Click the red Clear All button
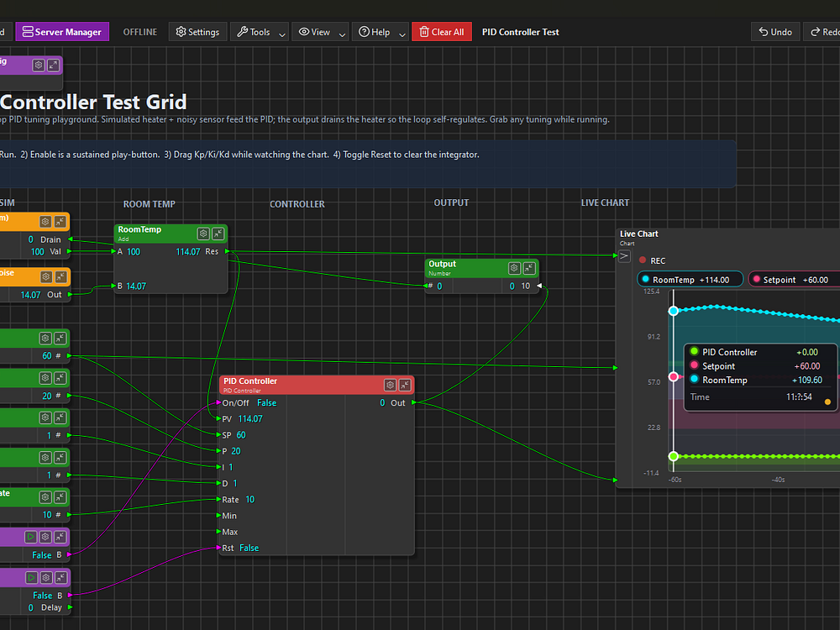The height and width of the screenshot is (630, 840). (x=441, y=32)
